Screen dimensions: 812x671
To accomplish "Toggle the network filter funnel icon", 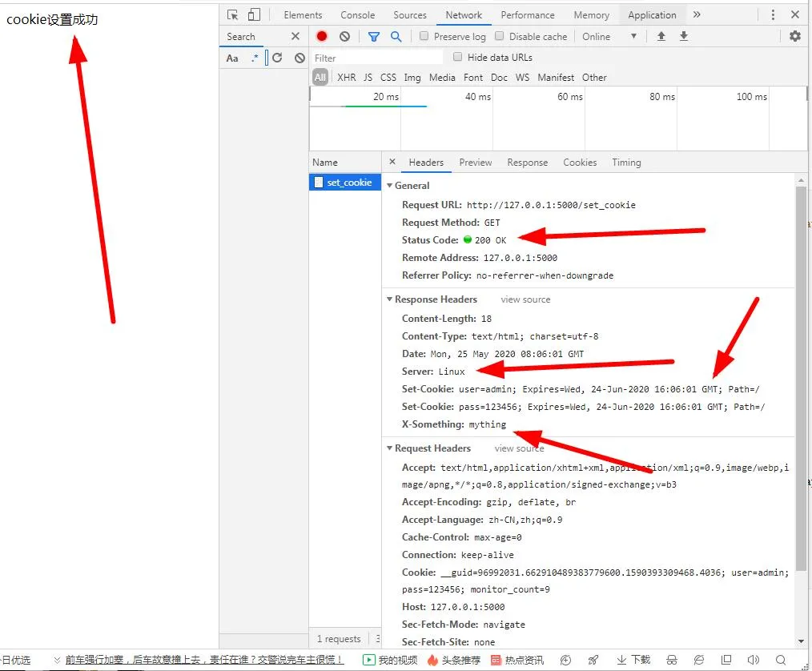I will pyautogui.click(x=374, y=37).
